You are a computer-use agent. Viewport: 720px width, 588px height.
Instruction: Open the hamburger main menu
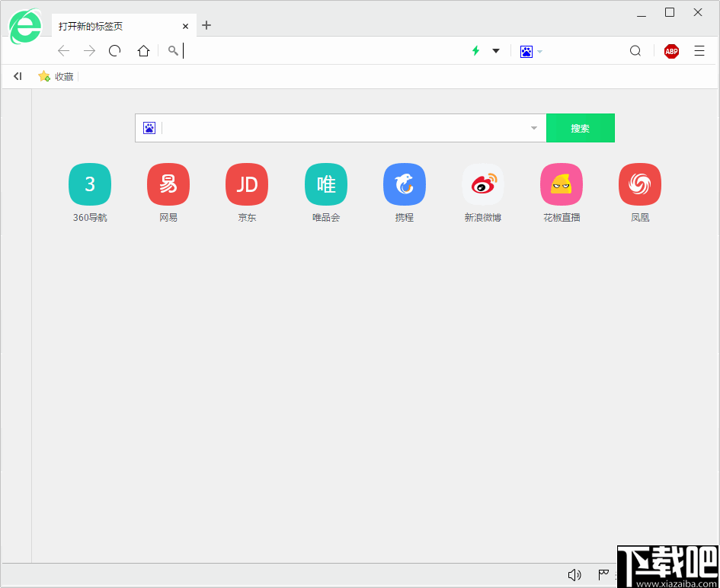(699, 50)
